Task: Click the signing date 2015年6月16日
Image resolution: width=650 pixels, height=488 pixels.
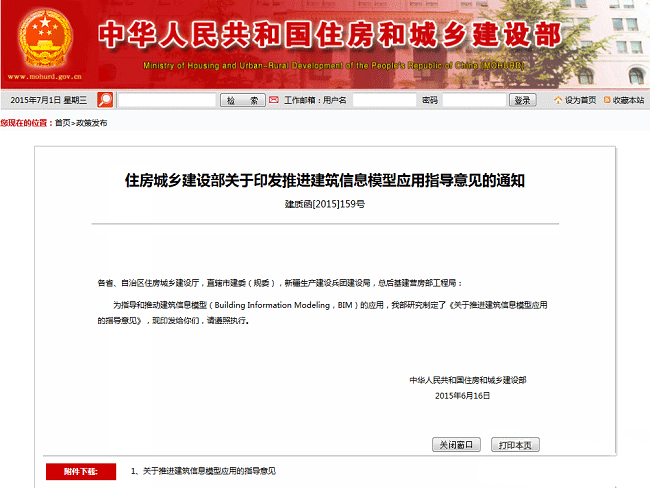Action: click(462, 396)
